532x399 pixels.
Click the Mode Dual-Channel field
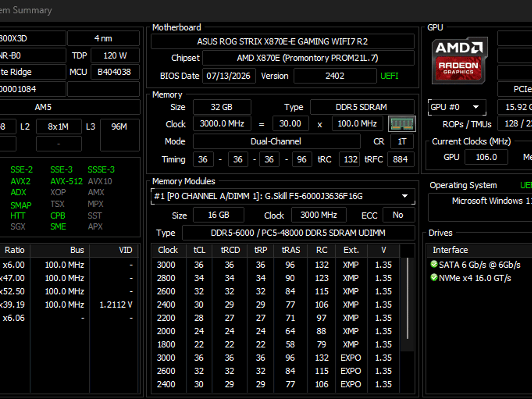(x=276, y=142)
